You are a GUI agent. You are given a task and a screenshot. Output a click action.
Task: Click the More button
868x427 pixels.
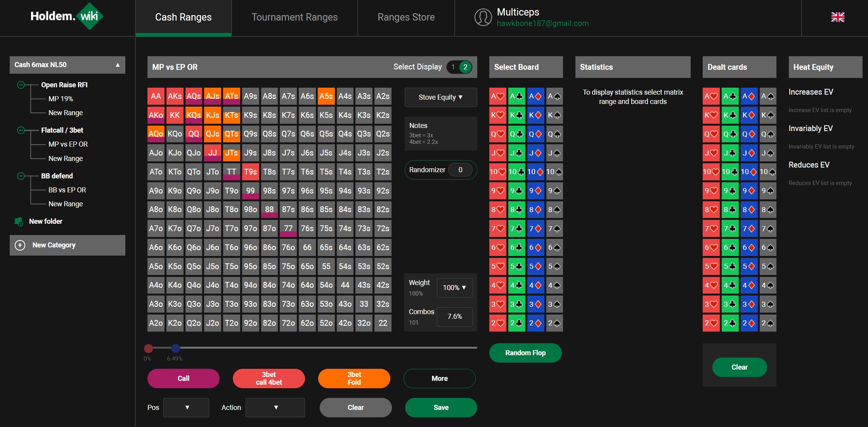coord(440,379)
